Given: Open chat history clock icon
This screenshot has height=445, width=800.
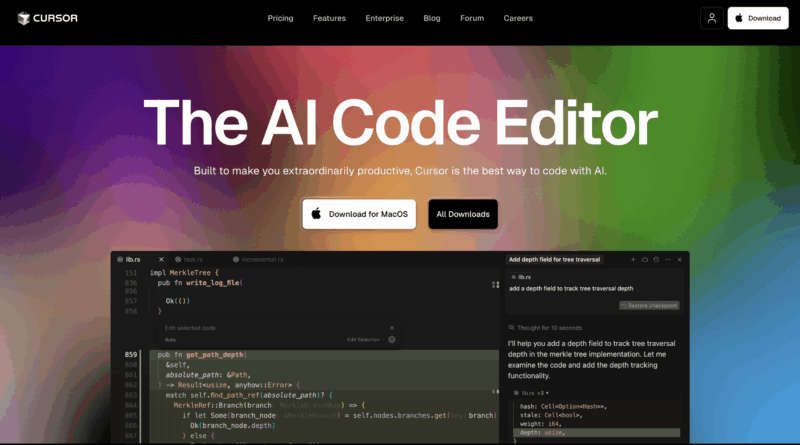Looking at the screenshot, I should tap(656, 260).
